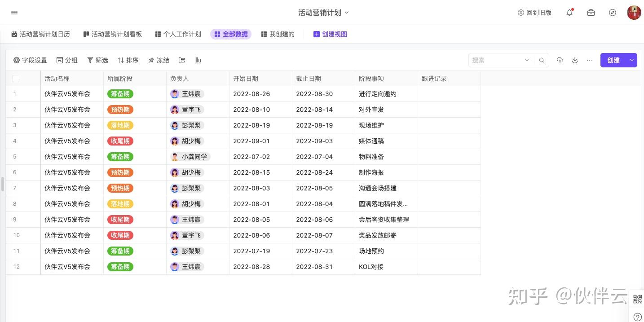This screenshot has height=322, width=644.
Task: Click the chart statistics icon in toolbar
Action: tap(198, 60)
